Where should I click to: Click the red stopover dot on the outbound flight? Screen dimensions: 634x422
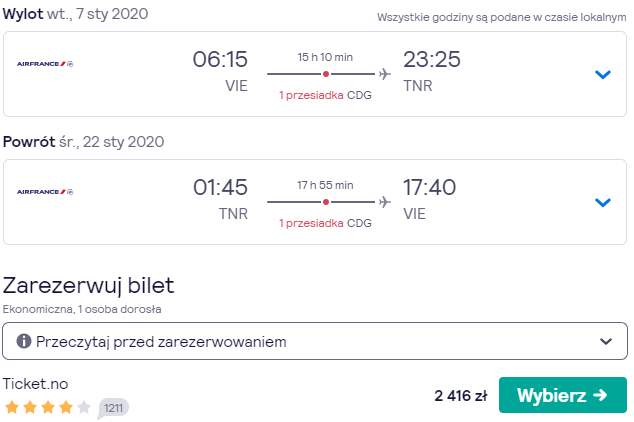326,74
